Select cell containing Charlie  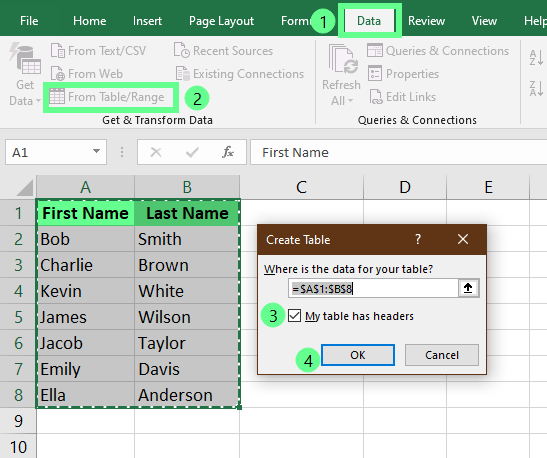(85, 265)
